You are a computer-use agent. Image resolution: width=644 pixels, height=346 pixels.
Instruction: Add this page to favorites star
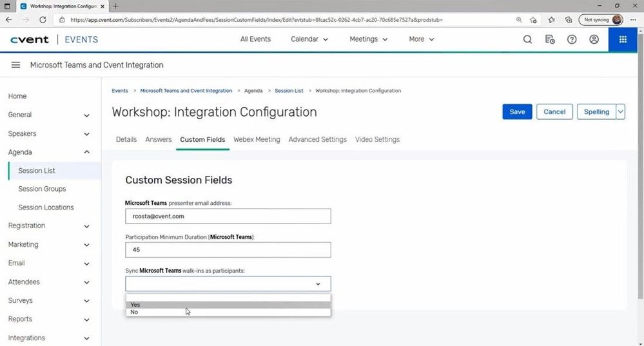(x=533, y=20)
